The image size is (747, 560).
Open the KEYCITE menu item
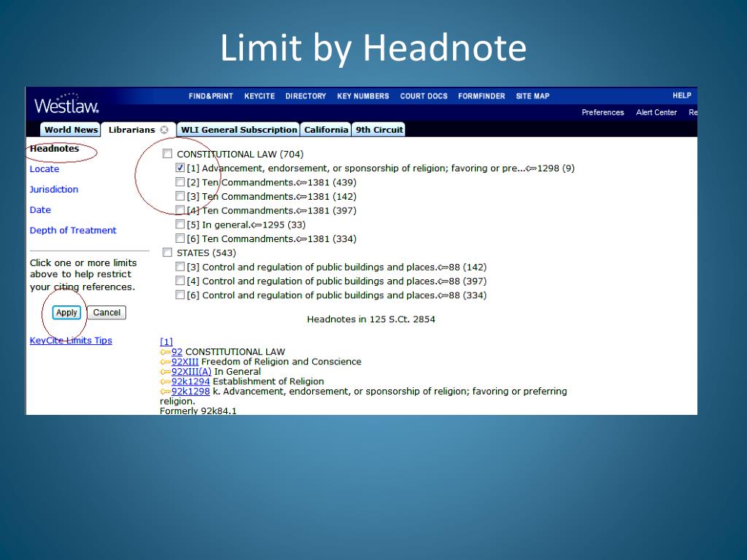coord(260,96)
